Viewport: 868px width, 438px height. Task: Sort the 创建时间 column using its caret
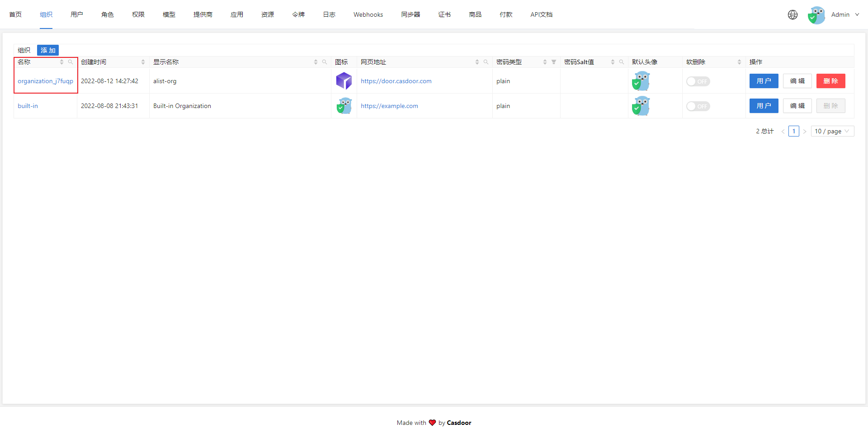click(x=143, y=62)
